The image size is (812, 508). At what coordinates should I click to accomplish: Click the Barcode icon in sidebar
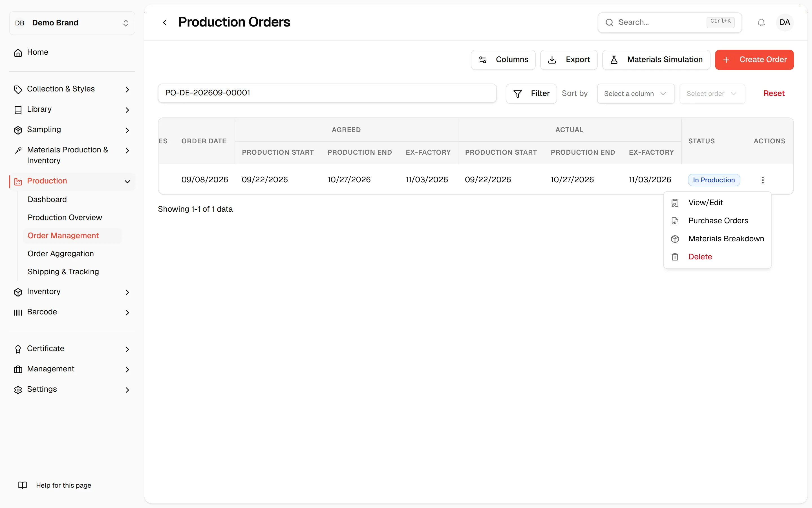coord(18,312)
